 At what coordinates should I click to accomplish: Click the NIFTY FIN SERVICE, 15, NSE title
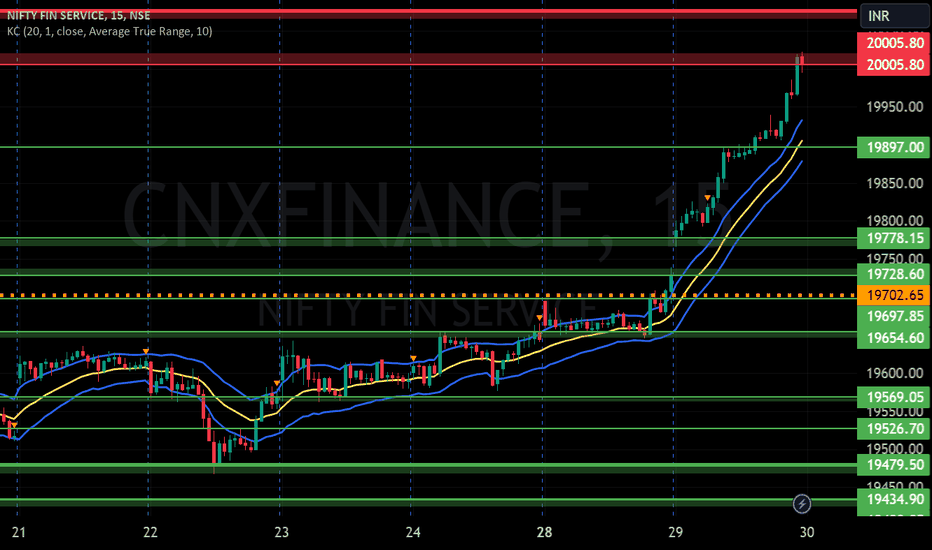(78, 15)
